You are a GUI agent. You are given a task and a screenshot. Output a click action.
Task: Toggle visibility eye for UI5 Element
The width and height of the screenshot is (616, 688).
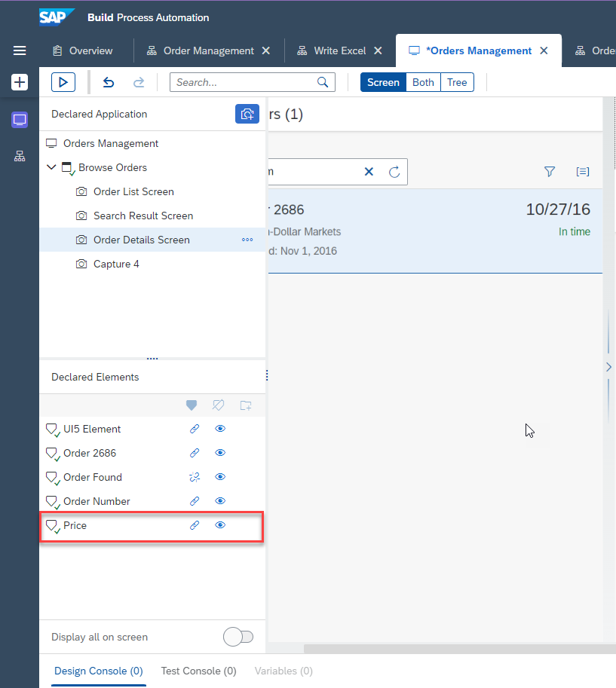pos(220,429)
